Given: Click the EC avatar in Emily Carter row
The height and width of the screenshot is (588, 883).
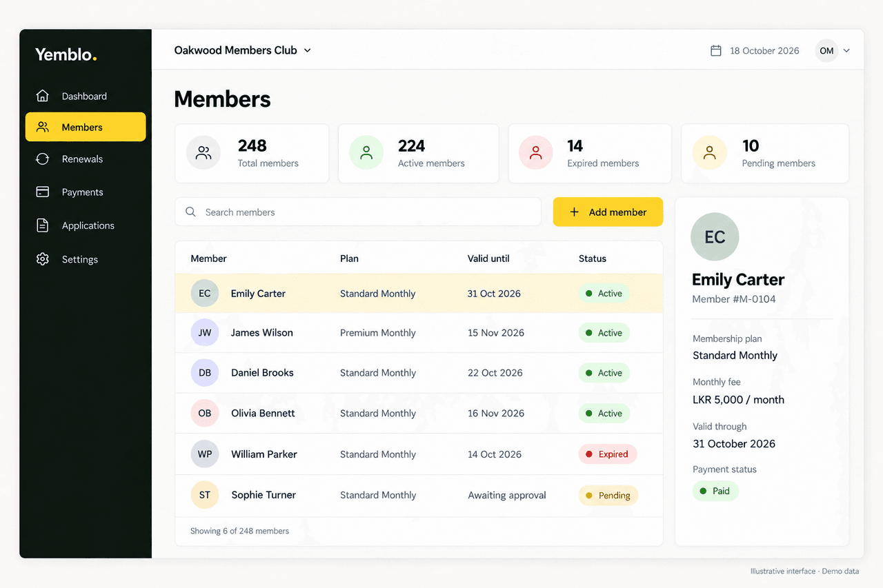Looking at the screenshot, I should (205, 294).
